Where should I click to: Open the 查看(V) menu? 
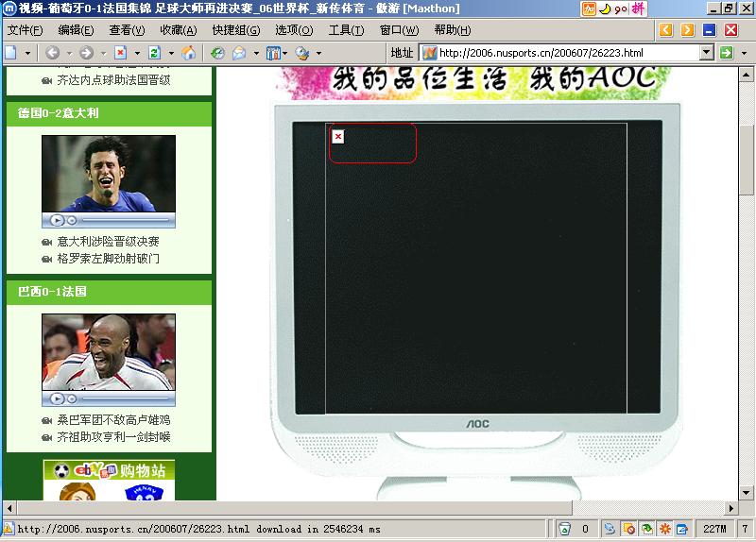[x=127, y=30]
